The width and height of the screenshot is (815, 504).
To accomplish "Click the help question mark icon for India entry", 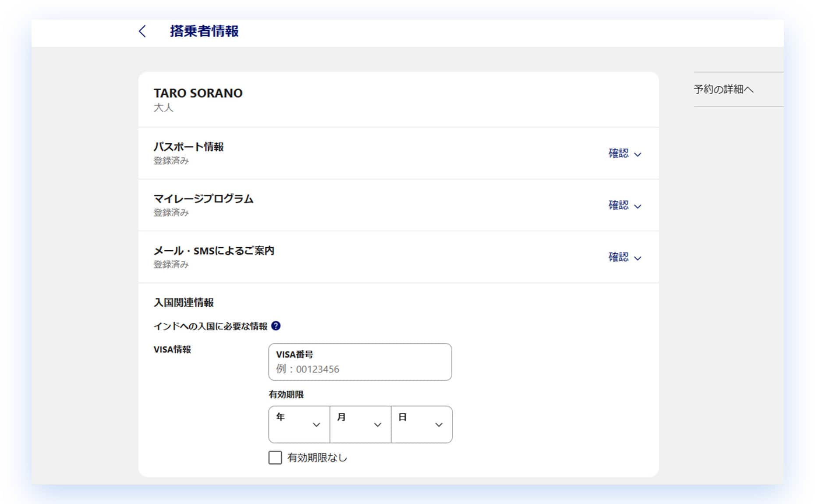I will tap(276, 326).
